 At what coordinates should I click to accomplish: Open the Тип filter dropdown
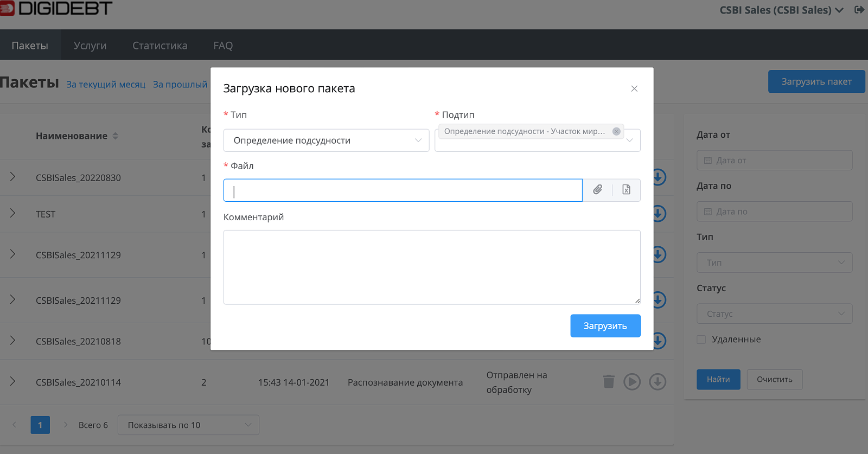[x=774, y=263]
